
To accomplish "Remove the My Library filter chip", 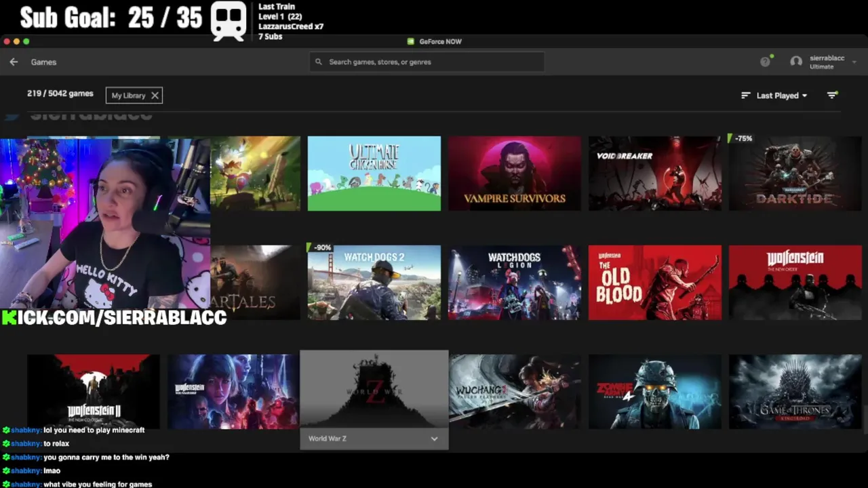I will pyautogui.click(x=155, y=96).
